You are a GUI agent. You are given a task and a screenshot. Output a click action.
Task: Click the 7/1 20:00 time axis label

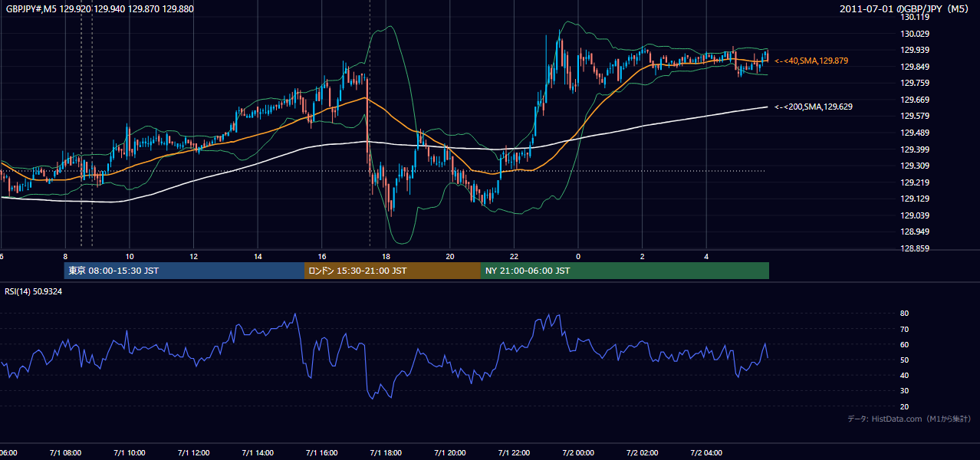449,453
